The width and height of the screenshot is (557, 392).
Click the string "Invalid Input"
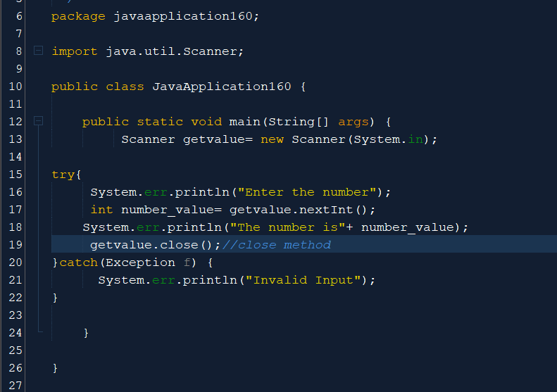point(303,280)
